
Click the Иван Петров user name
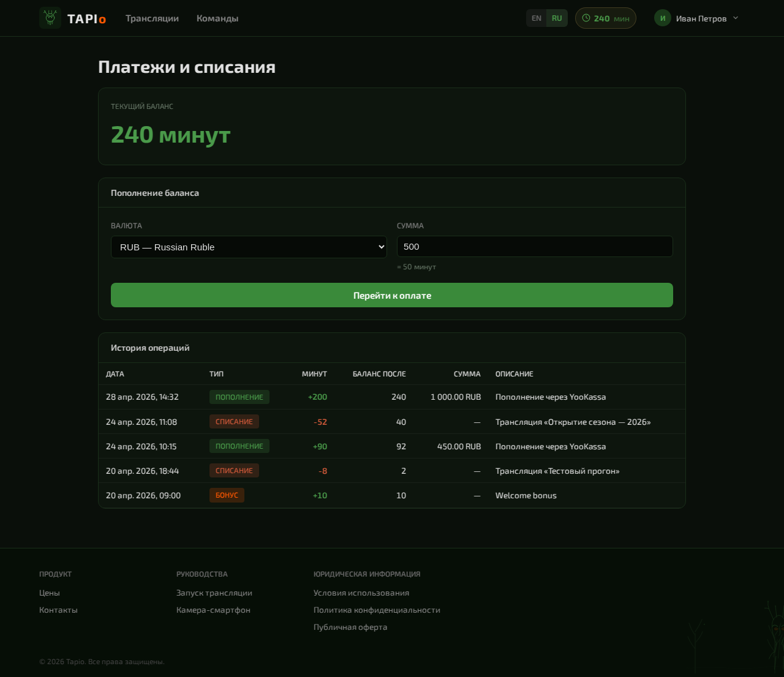[701, 18]
